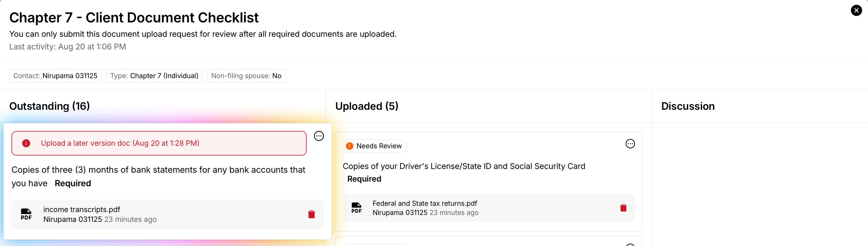
Task: Click Non-filing spouse No chip
Action: (246, 76)
